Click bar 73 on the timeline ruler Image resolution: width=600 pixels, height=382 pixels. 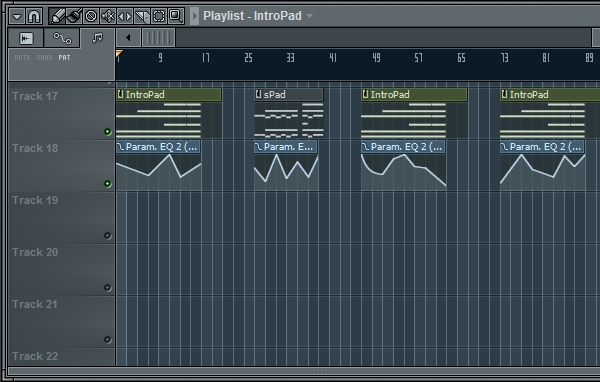[x=505, y=58]
